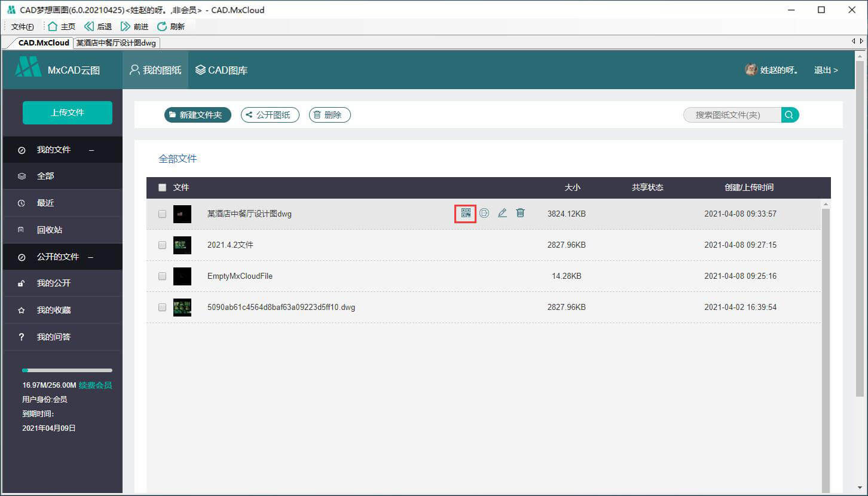The height and width of the screenshot is (496, 868).
Task: Navigate forward with the 前进 button
Action: (x=135, y=26)
